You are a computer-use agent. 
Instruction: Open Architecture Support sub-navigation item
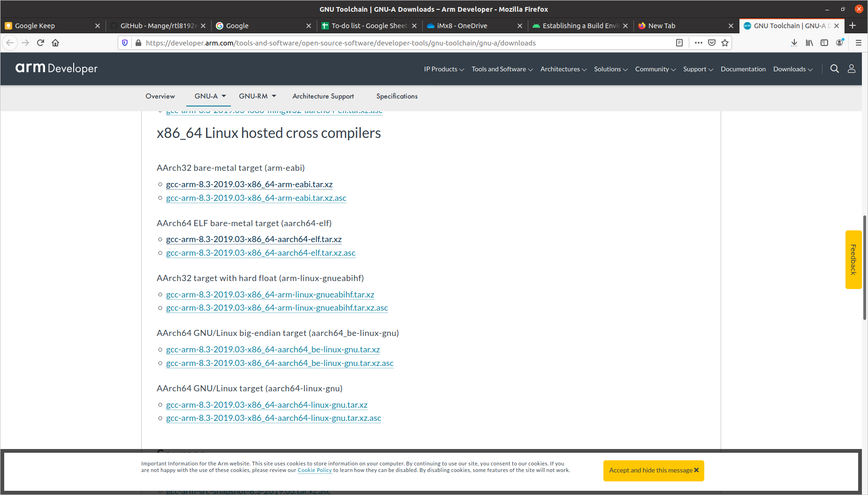pyautogui.click(x=323, y=96)
